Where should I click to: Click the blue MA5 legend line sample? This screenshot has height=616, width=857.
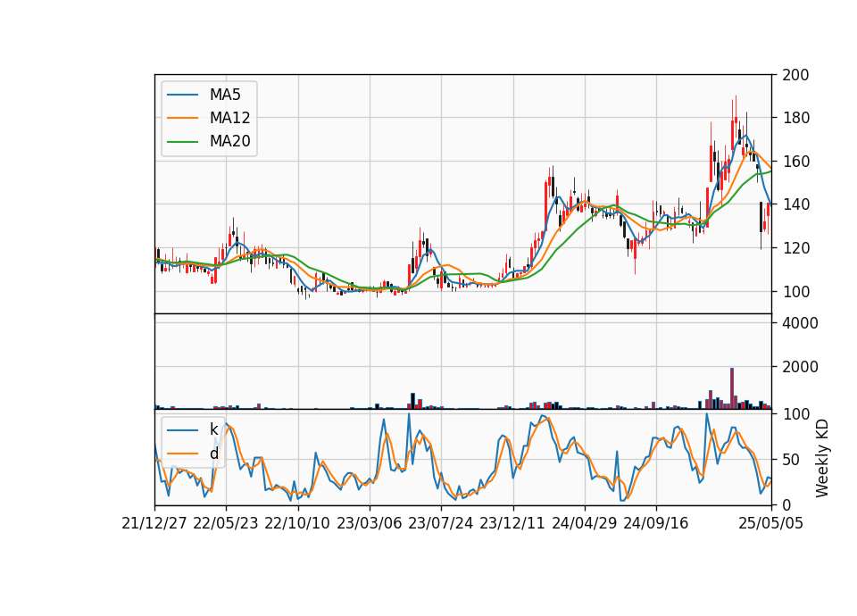[x=182, y=95]
